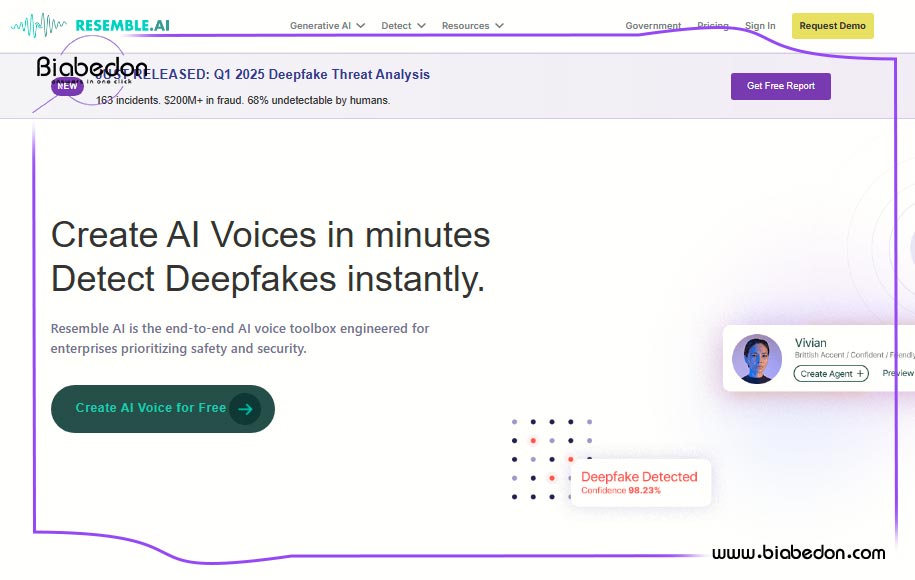Click Vivian's avatar thumbnail
915x580 pixels.
click(x=757, y=358)
